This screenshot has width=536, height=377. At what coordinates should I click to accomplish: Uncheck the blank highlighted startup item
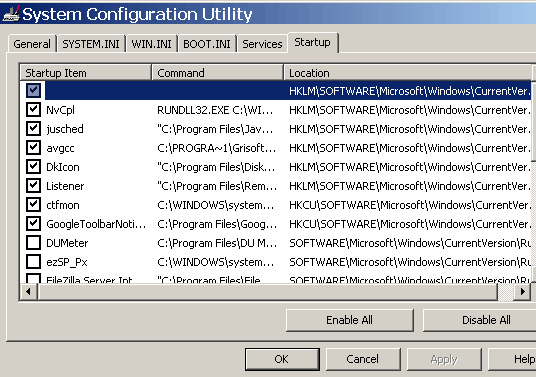tap(34, 91)
